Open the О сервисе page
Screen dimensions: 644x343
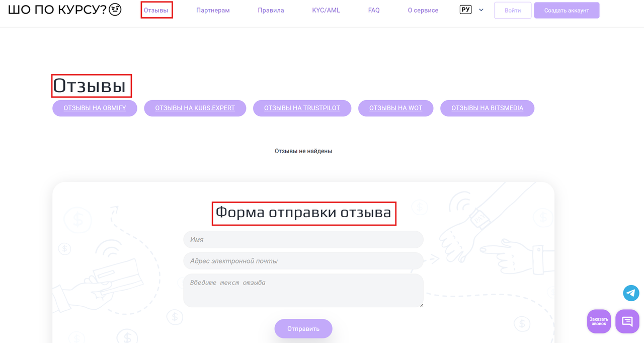[x=423, y=10]
